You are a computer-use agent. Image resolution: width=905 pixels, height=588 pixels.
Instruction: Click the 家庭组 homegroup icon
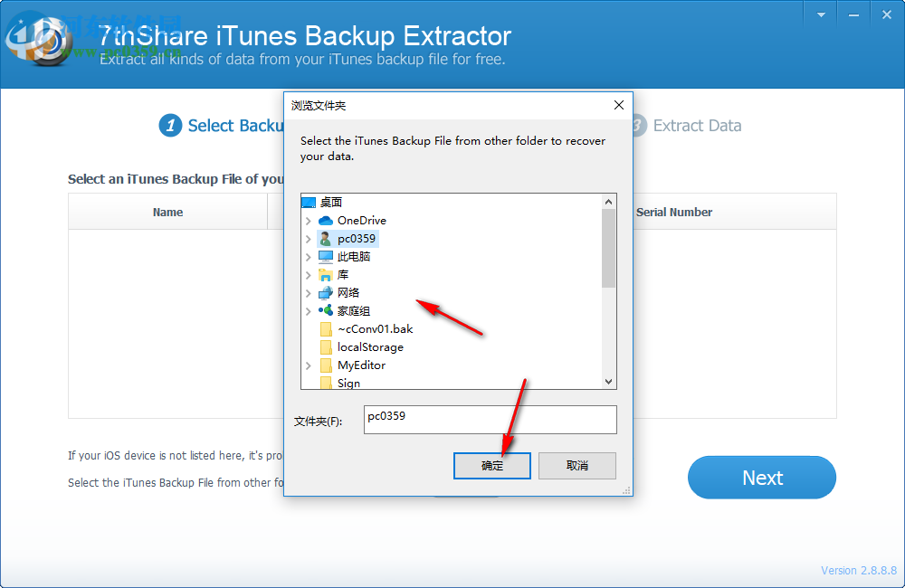click(x=325, y=310)
